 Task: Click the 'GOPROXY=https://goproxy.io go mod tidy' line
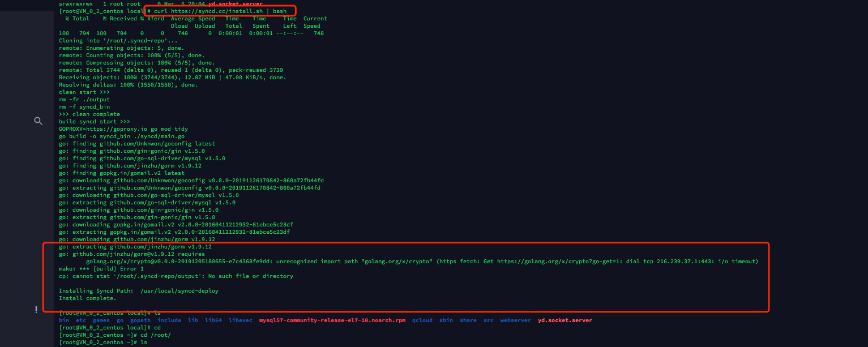click(123, 129)
